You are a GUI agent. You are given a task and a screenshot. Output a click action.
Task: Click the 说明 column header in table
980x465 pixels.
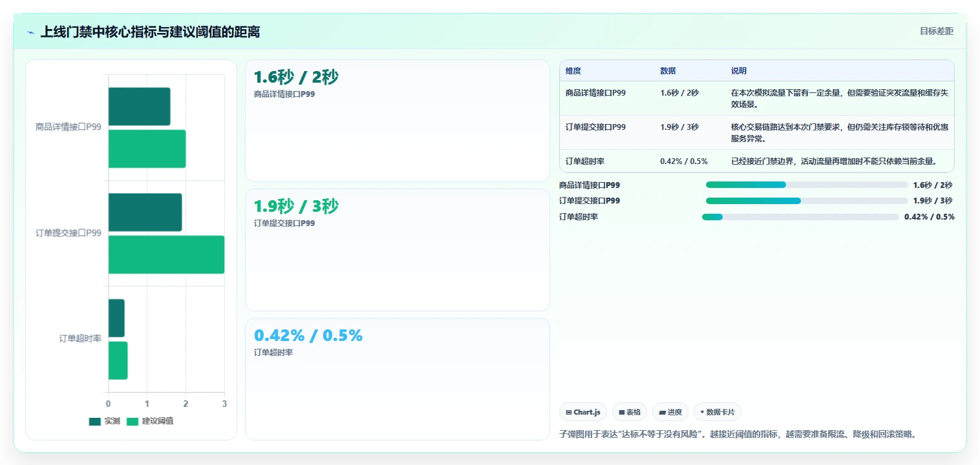coord(739,71)
